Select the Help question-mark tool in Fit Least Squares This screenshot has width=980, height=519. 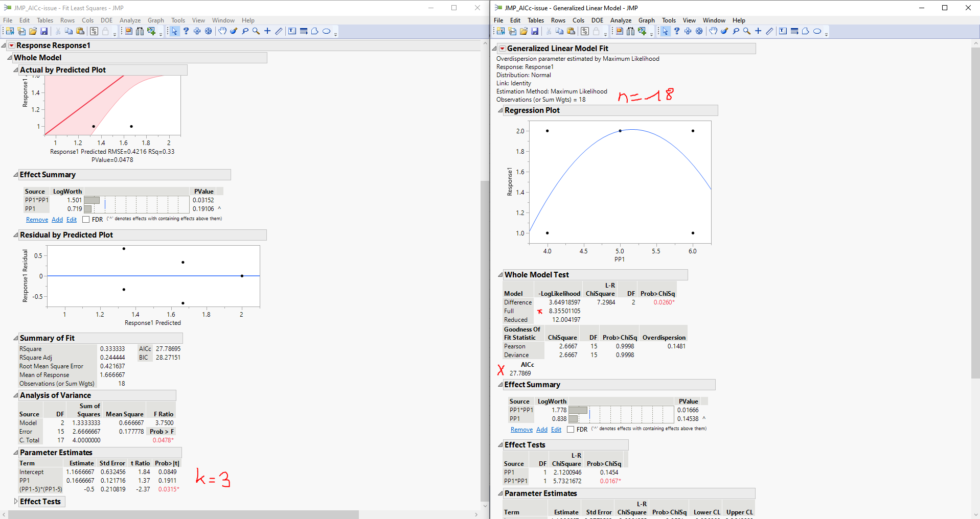[186, 31]
